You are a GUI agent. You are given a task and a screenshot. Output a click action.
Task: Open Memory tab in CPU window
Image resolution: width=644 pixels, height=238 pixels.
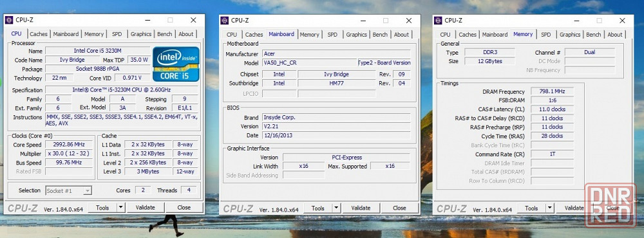click(x=94, y=34)
